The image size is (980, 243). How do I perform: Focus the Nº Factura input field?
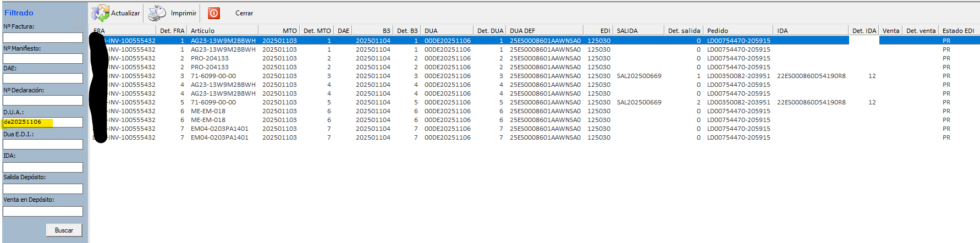pyautogui.click(x=43, y=37)
